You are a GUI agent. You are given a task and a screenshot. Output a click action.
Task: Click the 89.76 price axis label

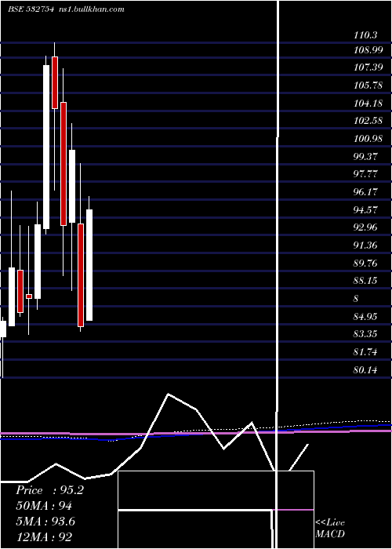[x=365, y=263]
